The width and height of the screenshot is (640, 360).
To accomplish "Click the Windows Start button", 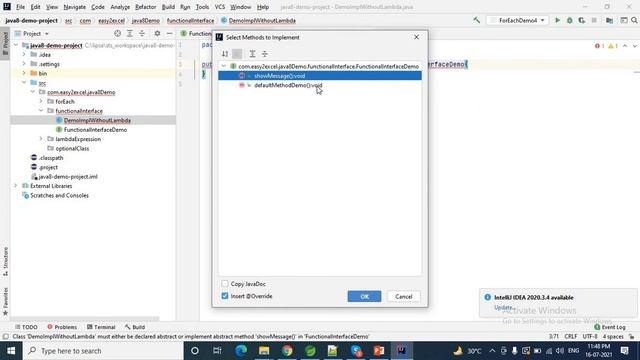I will pos(11,351).
